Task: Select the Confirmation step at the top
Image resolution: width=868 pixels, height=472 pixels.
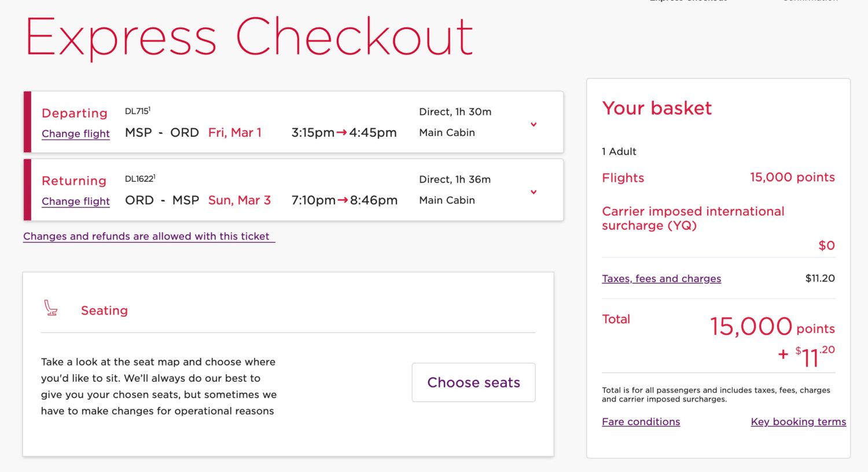Action: (810, 2)
